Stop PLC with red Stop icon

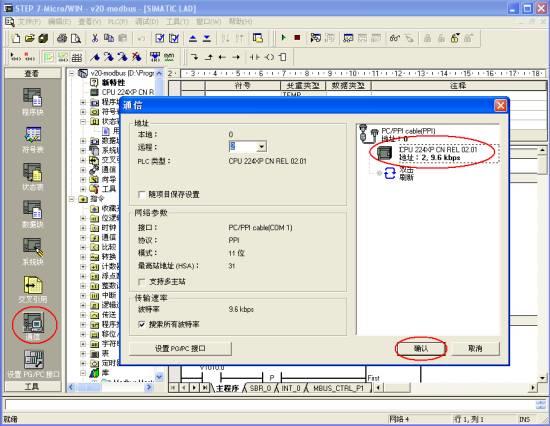pyautogui.click(x=297, y=38)
